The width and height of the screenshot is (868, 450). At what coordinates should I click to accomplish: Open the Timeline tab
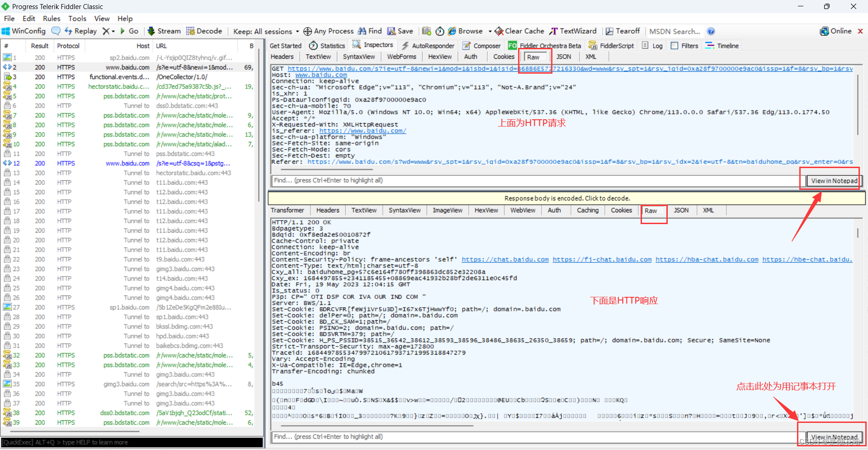[x=722, y=46]
